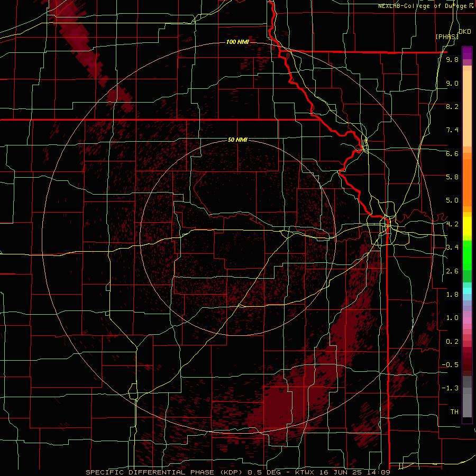Click the 3.4 scale value
Viewport: 476px width, 476px height.
pyautogui.click(x=452, y=248)
